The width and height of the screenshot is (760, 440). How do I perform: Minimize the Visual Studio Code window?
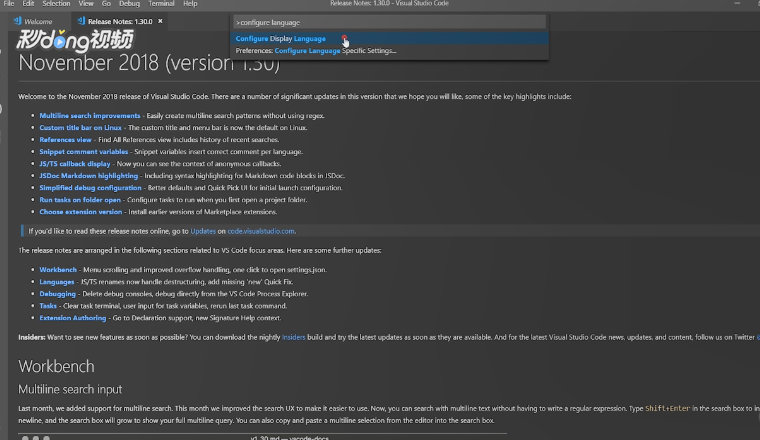pos(737,3)
